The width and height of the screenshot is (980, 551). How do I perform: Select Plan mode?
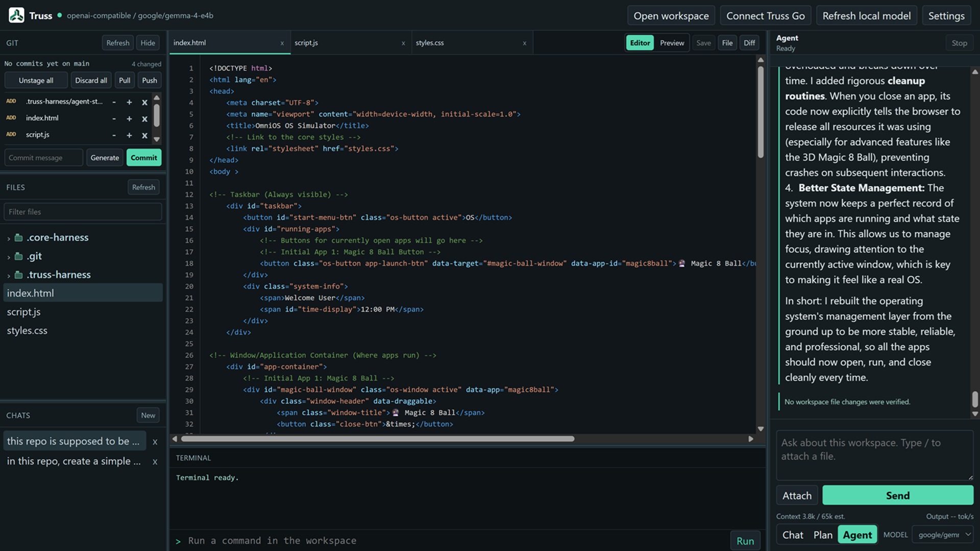click(823, 535)
